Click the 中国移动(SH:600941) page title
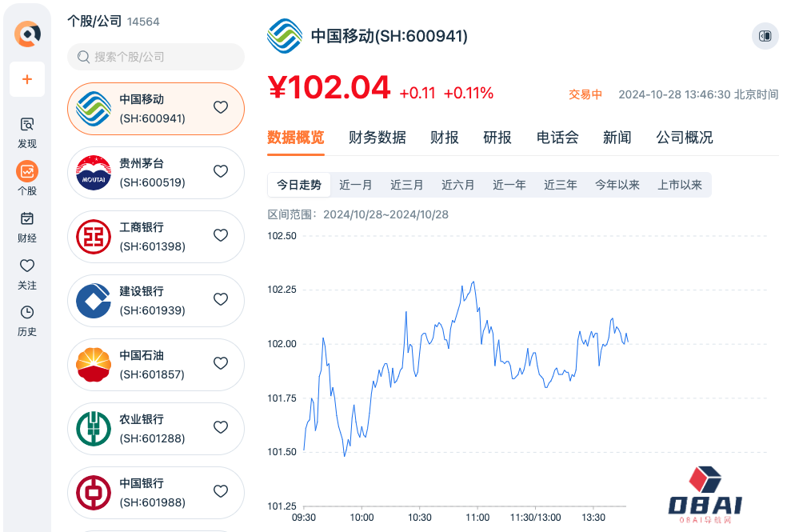791x532 pixels. click(390, 36)
